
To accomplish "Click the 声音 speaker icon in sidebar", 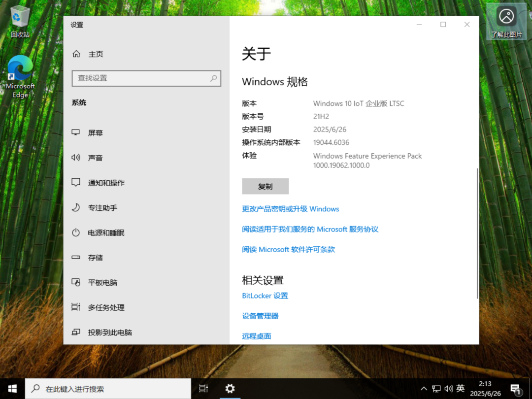I will tap(76, 158).
